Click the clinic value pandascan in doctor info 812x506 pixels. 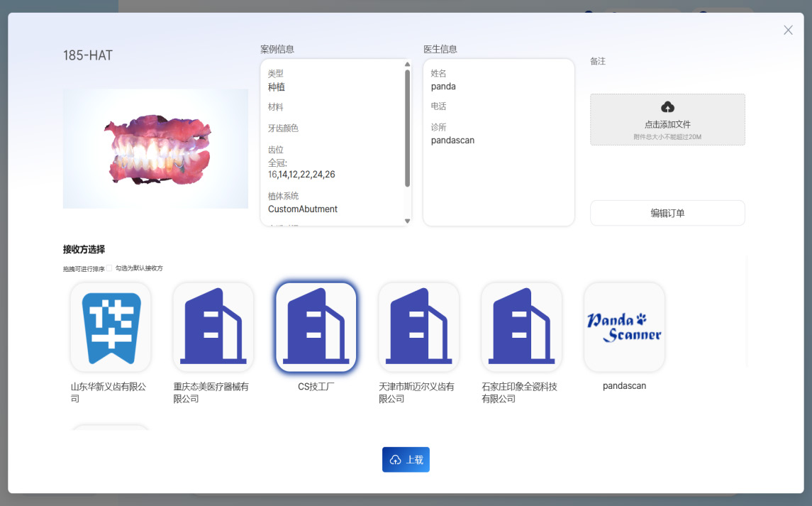click(x=452, y=141)
